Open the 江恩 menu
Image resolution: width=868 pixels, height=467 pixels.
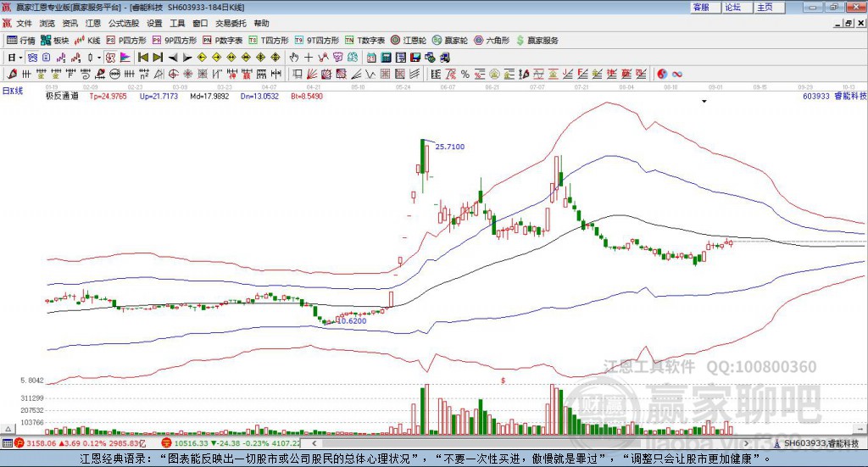pos(93,23)
